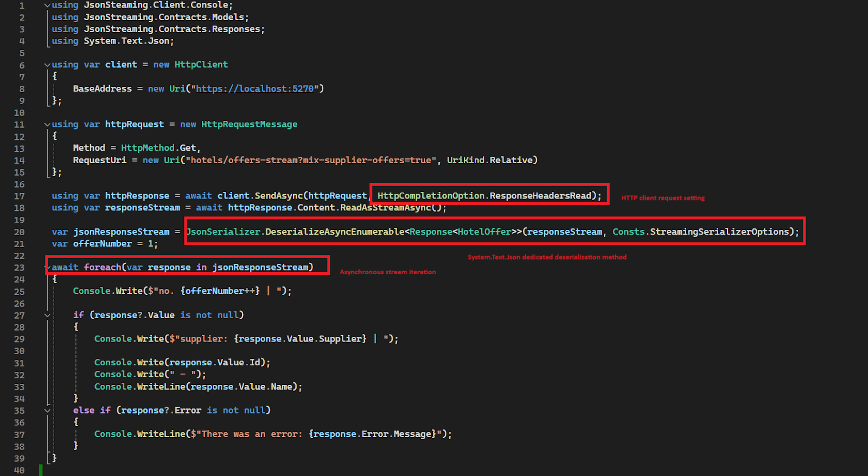
Task: Click 'BaseAddress' property on line 8
Action: pyautogui.click(x=103, y=88)
